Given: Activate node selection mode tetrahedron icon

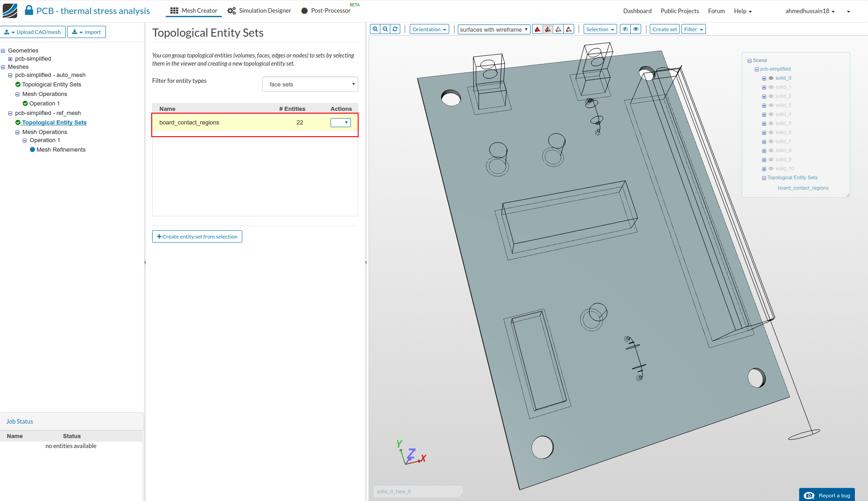Looking at the screenshot, I should (569, 29).
